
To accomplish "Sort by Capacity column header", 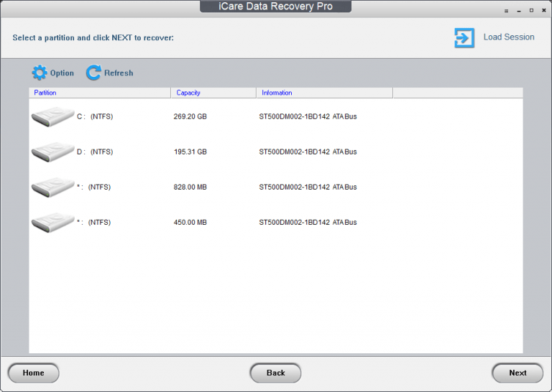I will click(x=213, y=93).
